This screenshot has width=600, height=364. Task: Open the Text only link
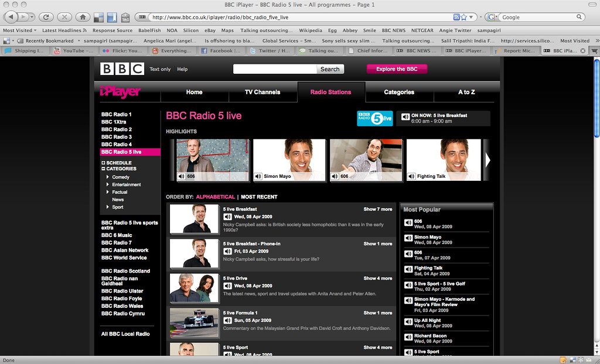160,69
